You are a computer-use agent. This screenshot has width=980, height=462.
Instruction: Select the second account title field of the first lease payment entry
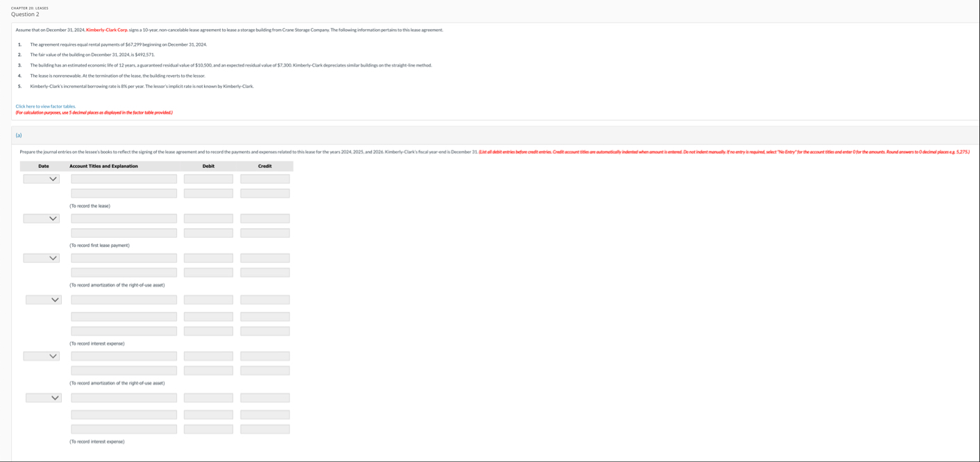pos(124,233)
